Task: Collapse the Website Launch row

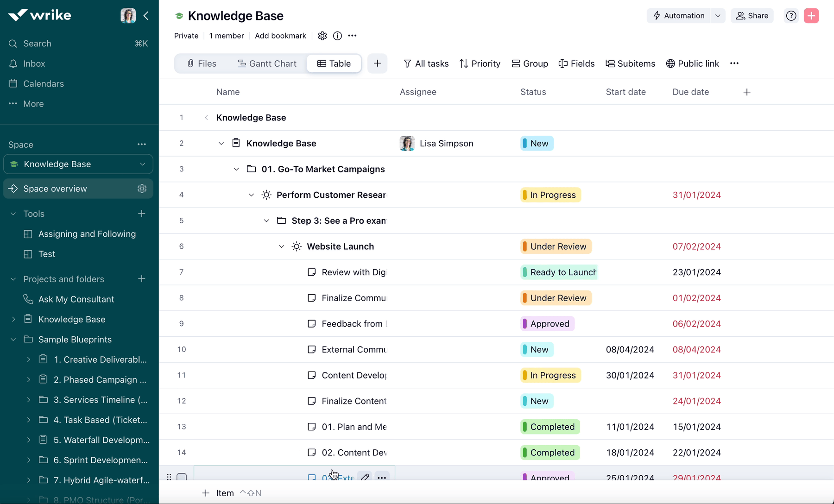Action: click(x=281, y=246)
